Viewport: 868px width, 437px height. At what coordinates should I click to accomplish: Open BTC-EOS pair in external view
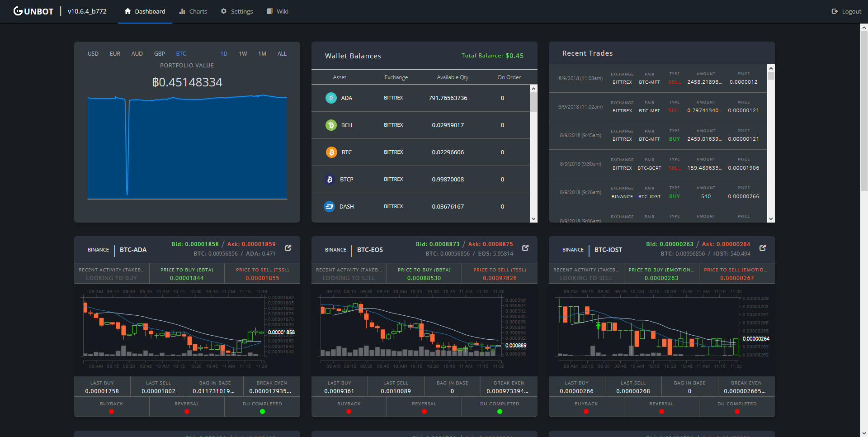coord(525,248)
